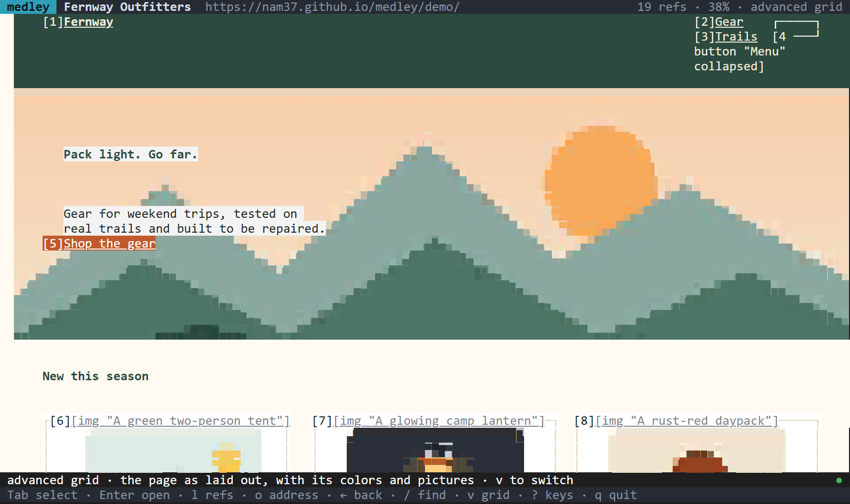Click the medley app label
The height and width of the screenshot is (504, 850).
[28, 7]
